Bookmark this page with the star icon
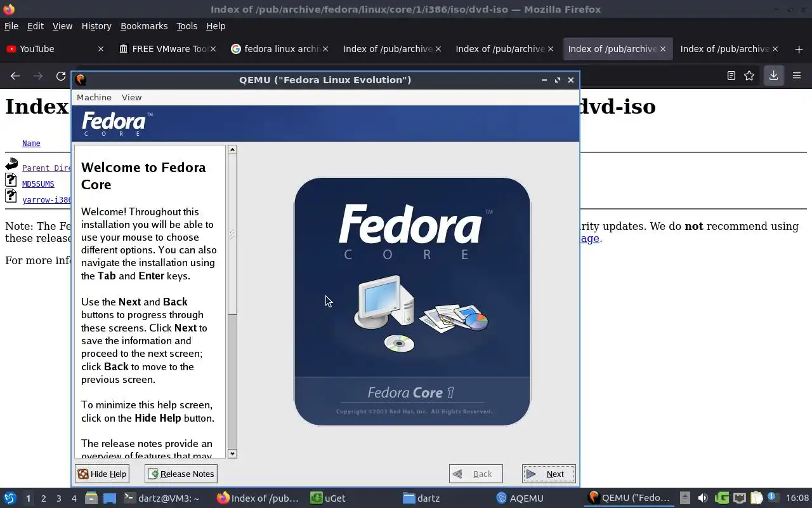Image resolution: width=812 pixels, height=508 pixels. pyautogui.click(x=749, y=76)
